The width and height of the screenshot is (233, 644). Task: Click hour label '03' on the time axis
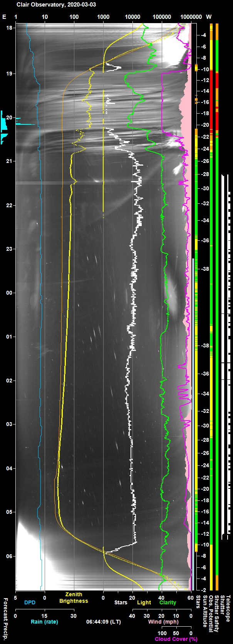tap(9, 424)
